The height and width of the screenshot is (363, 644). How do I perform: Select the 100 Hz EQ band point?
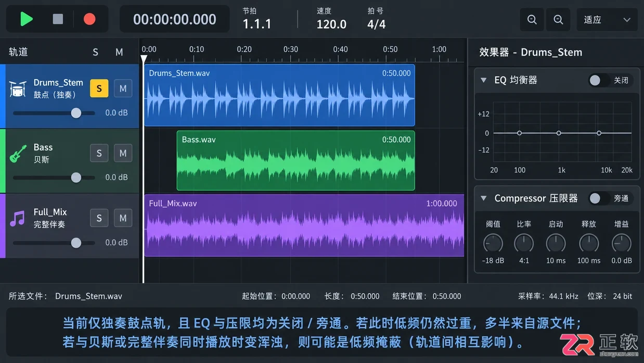pos(519,133)
